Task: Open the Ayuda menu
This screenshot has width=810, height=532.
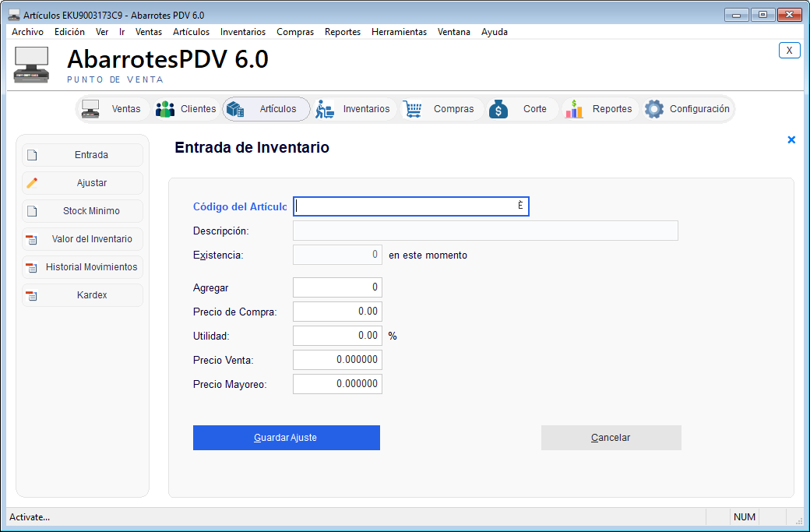Action: [495, 32]
